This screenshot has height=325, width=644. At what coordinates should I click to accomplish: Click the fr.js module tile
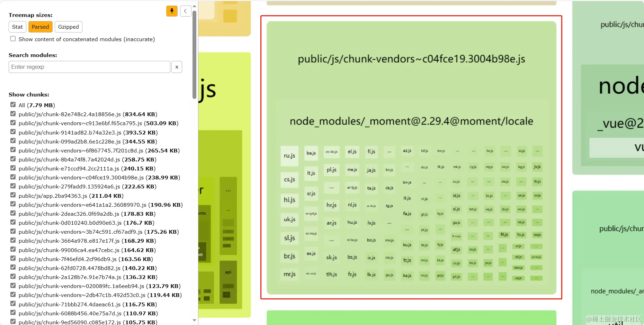(352, 275)
